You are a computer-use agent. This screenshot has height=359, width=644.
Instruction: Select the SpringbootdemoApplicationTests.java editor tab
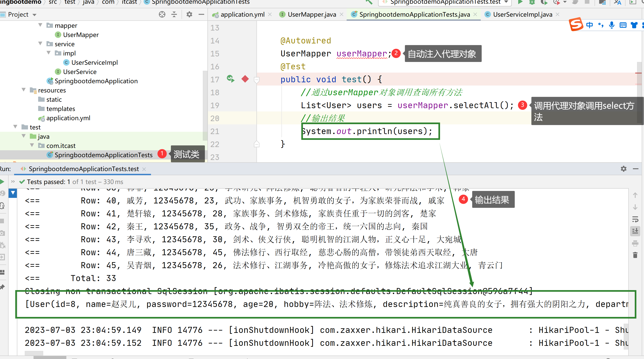coord(414,15)
